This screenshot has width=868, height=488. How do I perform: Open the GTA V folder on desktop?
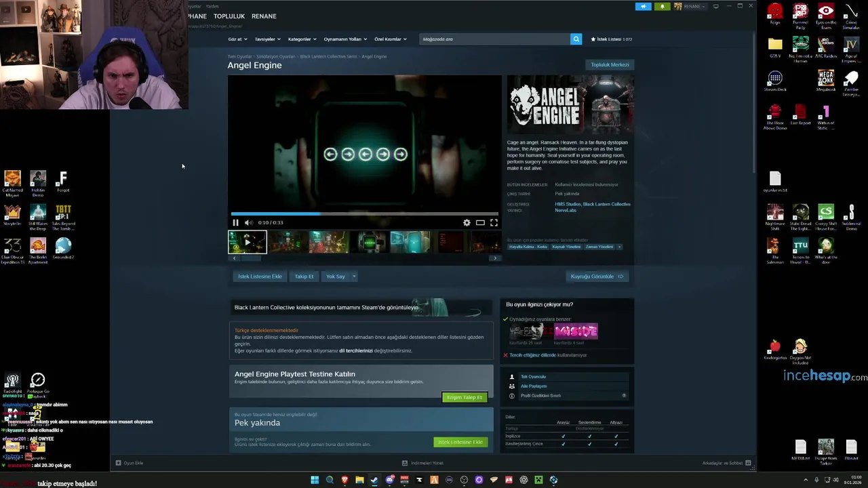(x=775, y=47)
